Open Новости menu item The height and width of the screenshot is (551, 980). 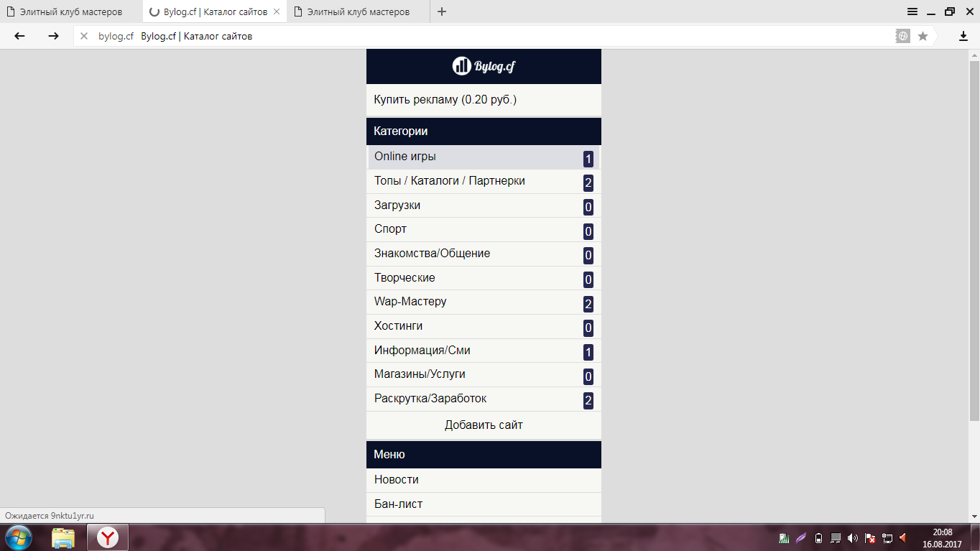[x=397, y=480]
